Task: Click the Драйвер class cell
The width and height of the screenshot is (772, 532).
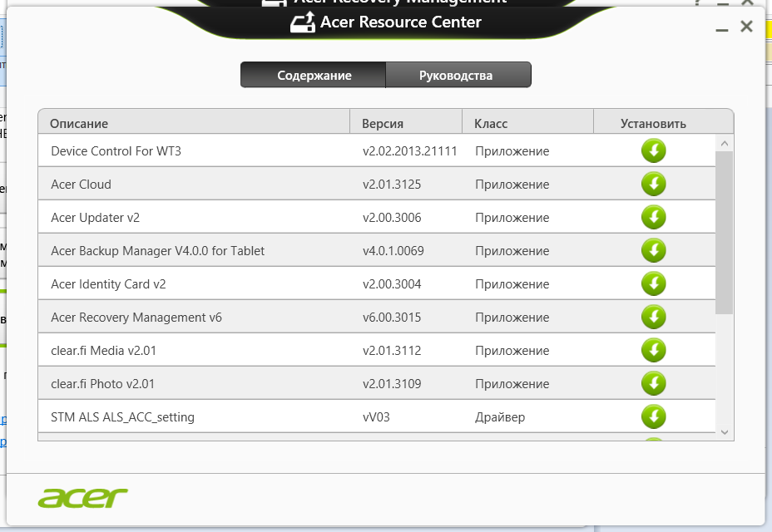Action: (x=500, y=417)
